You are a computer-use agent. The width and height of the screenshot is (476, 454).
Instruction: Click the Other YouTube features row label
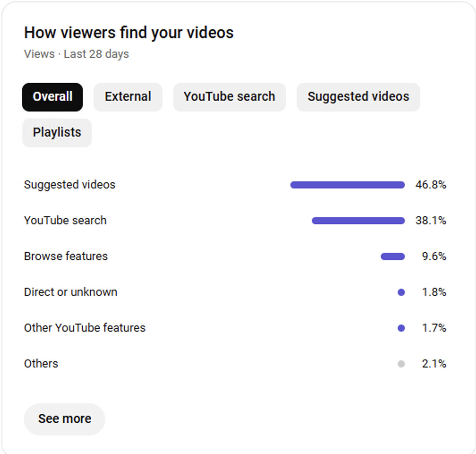coord(85,328)
